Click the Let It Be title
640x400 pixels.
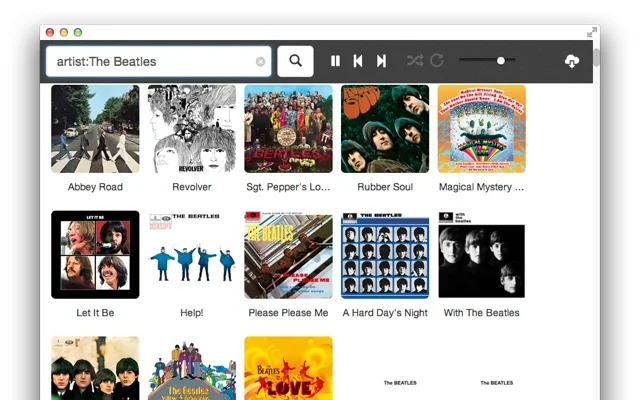[95, 313]
